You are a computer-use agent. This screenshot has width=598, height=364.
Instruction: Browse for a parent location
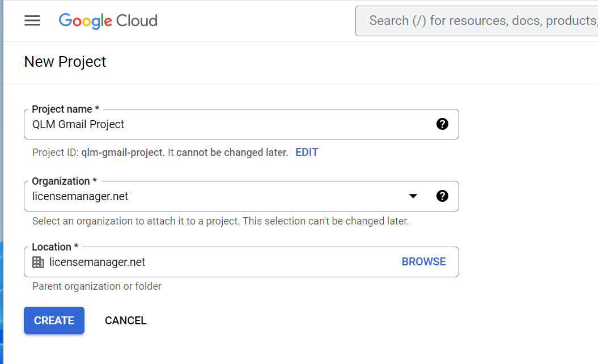click(424, 262)
